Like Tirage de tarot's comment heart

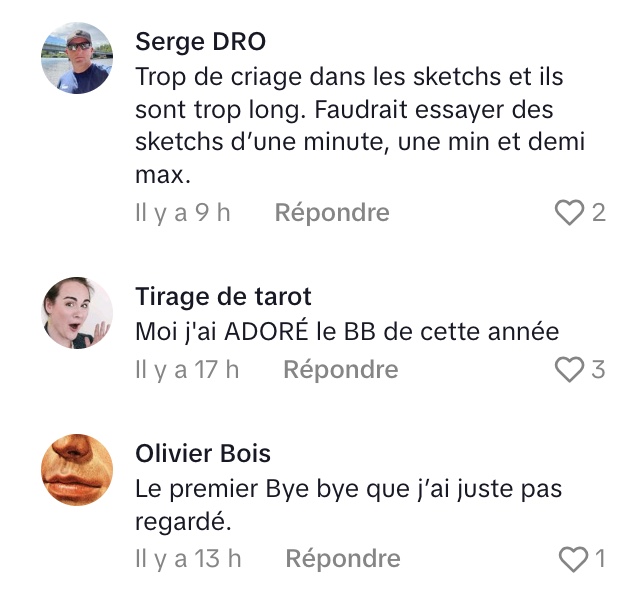569,369
